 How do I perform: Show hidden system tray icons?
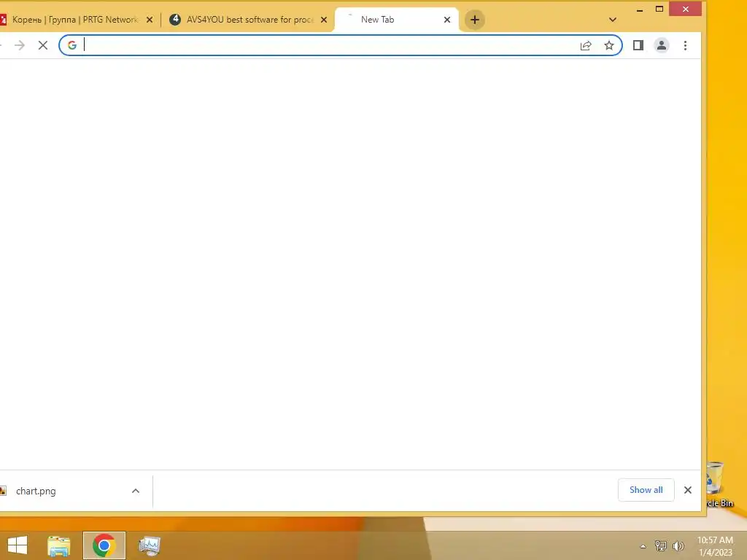[643, 546]
